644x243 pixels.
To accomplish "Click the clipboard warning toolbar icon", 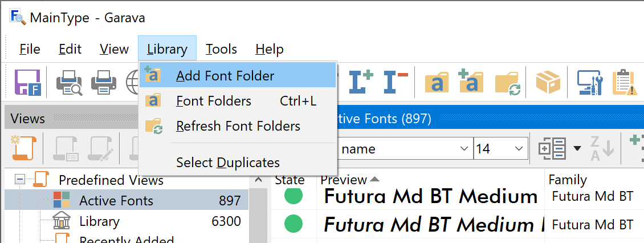I will pyautogui.click(x=625, y=83).
